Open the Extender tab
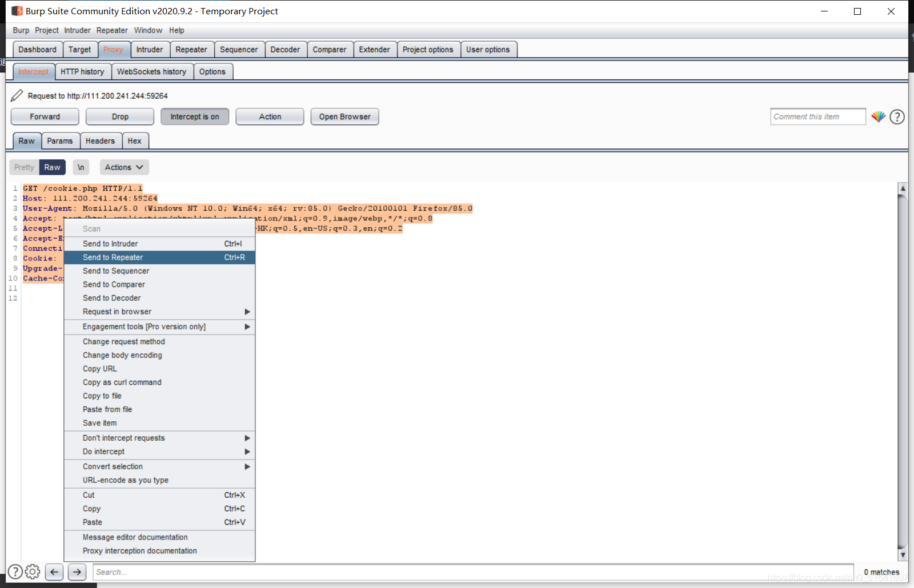The image size is (914, 588). pos(375,50)
